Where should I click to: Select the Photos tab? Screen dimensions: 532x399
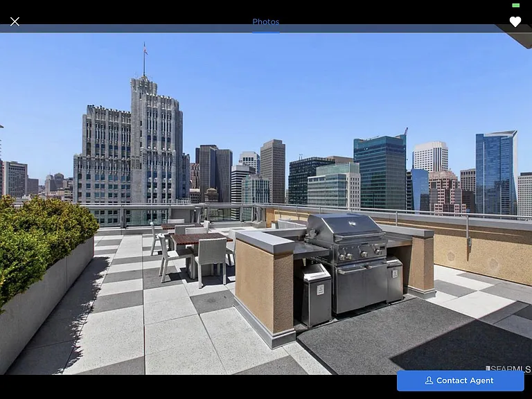click(266, 21)
